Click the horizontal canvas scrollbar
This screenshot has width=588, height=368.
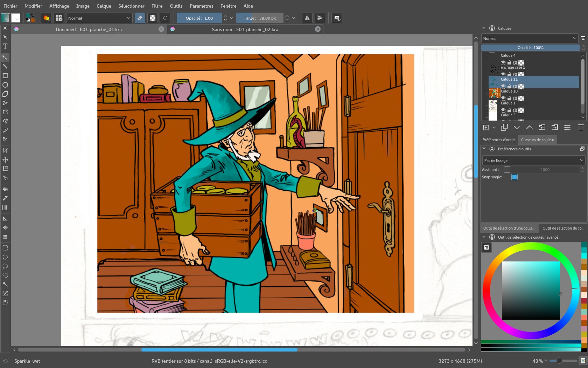point(219,350)
